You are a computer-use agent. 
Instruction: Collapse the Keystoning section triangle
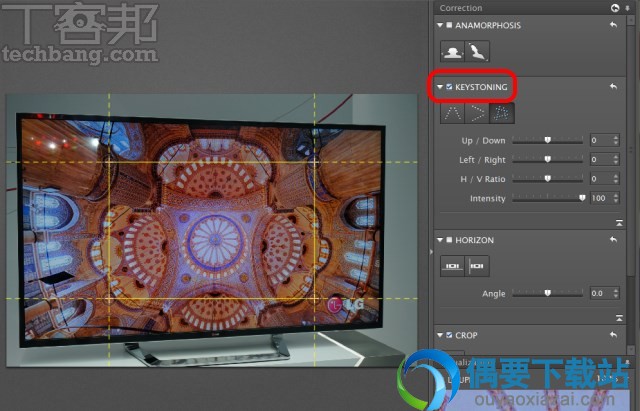(x=440, y=87)
